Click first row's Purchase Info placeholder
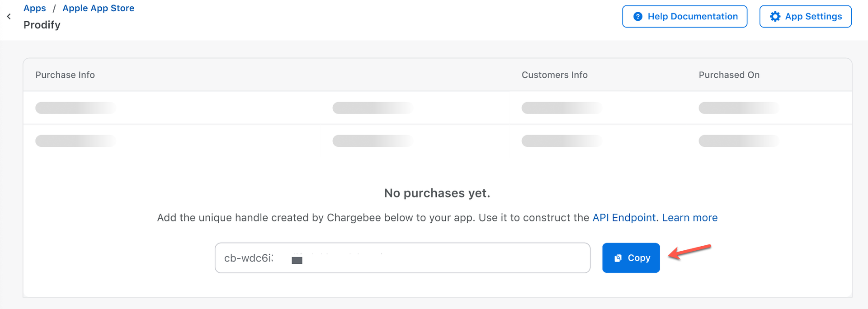This screenshot has width=868, height=309. [75, 108]
